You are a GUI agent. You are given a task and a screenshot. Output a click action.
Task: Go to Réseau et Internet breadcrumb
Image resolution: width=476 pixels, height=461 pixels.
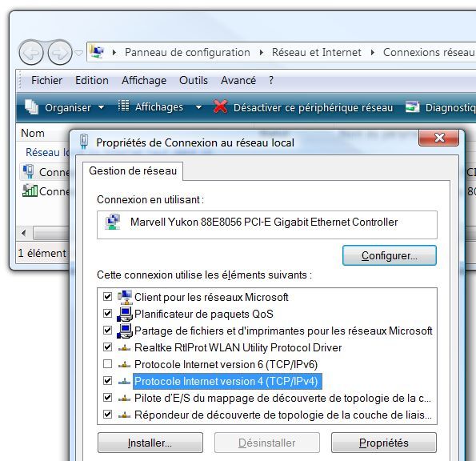[316, 53]
